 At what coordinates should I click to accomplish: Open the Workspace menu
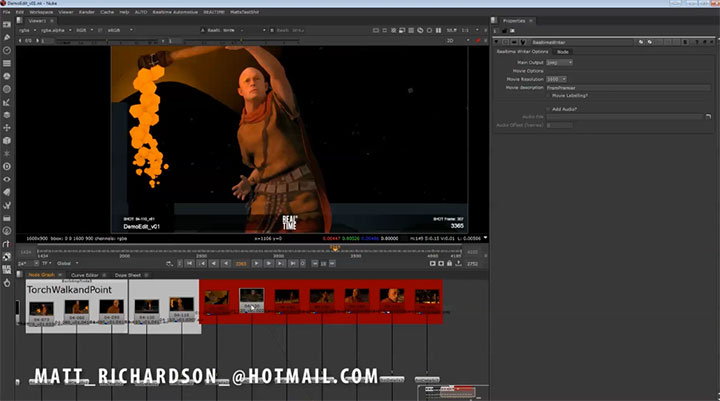pos(41,12)
